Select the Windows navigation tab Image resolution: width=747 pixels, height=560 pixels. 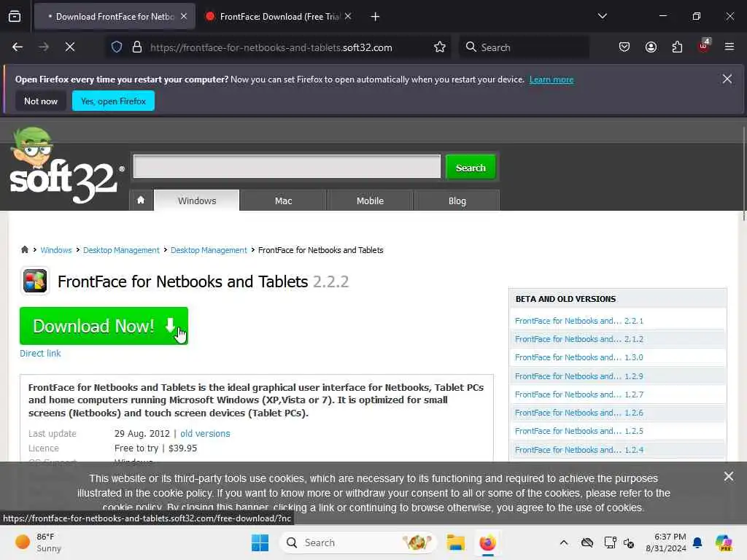click(x=197, y=201)
